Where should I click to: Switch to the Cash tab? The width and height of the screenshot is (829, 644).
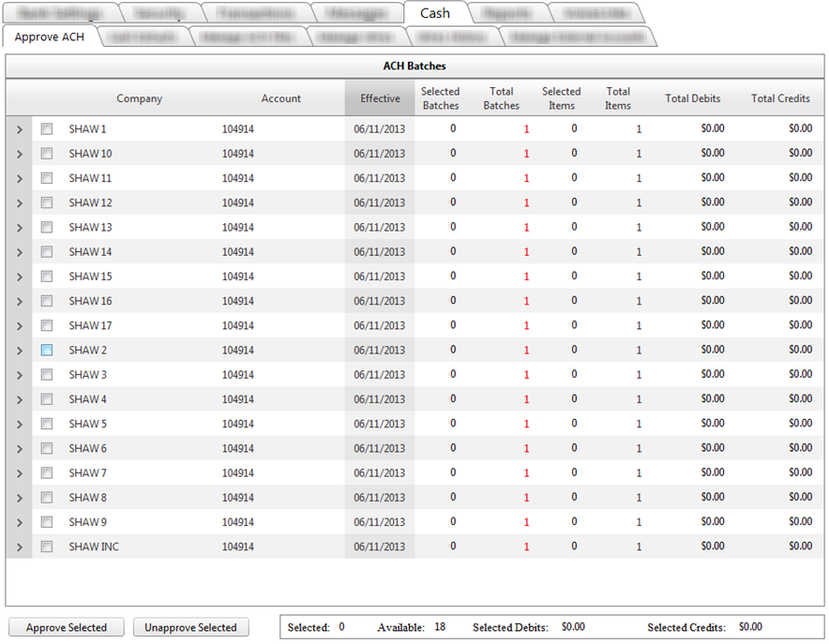pyautogui.click(x=435, y=13)
